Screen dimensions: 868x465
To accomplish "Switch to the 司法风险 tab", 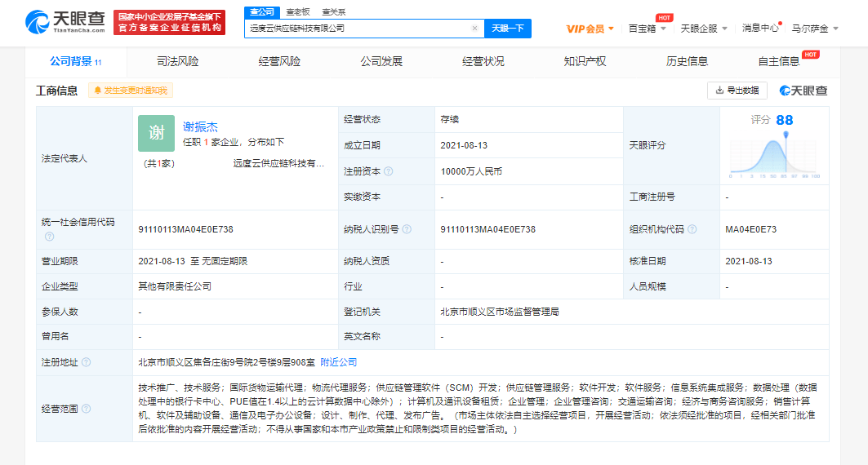I will pyautogui.click(x=177, y=61).
